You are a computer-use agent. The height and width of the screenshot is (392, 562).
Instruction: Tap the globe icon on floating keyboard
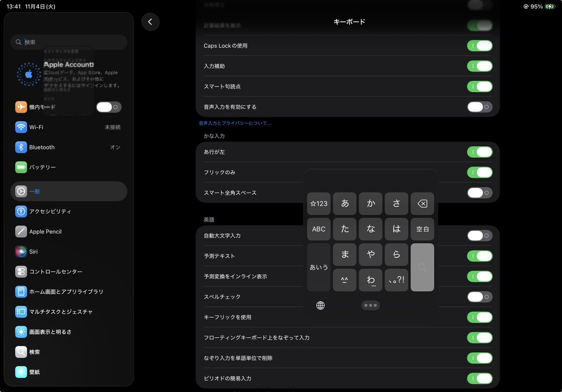(320, 305)
